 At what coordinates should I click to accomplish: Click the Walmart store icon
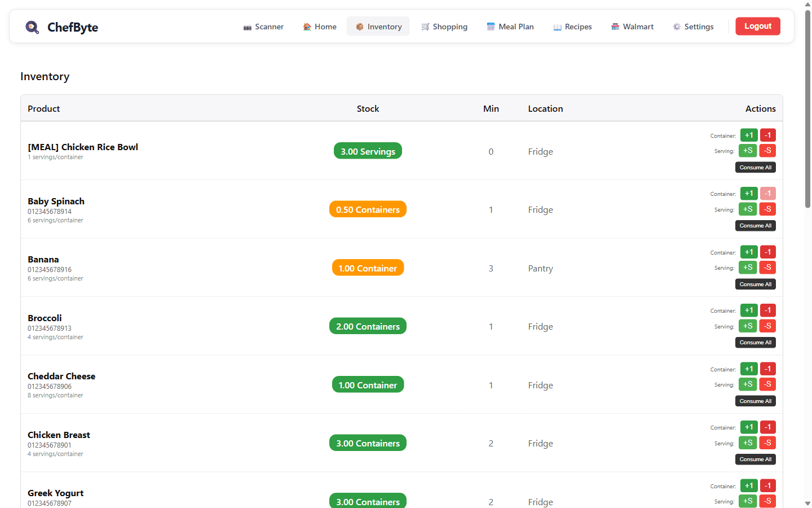coord(615,26)
